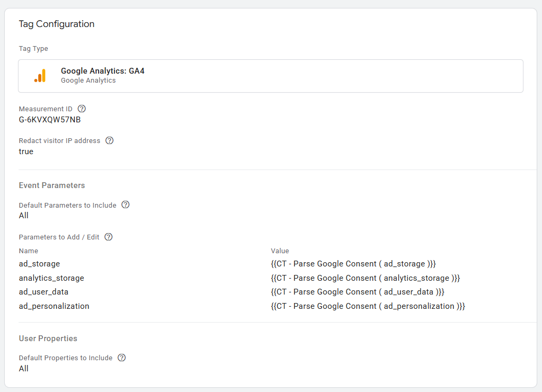
Task: Click help icon beside Default Properties to Include
Action: tap(121, 358)
